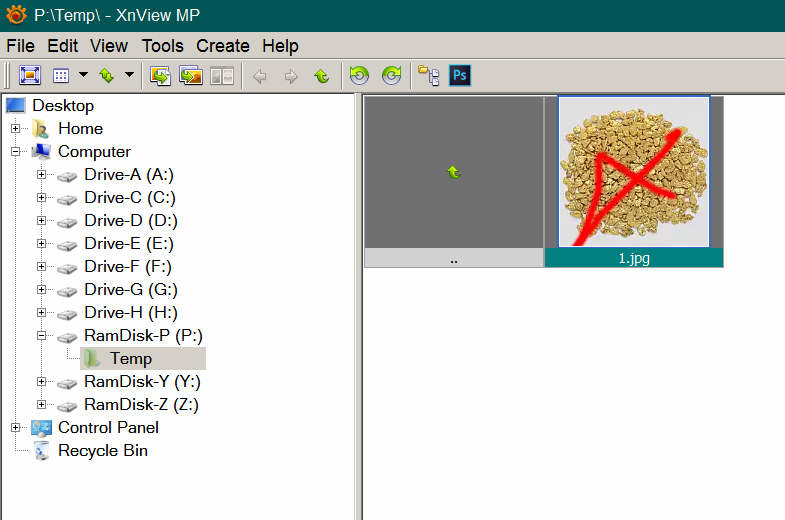Click the green sort arrows icon

pyautogui.click(x=107, y=76)
